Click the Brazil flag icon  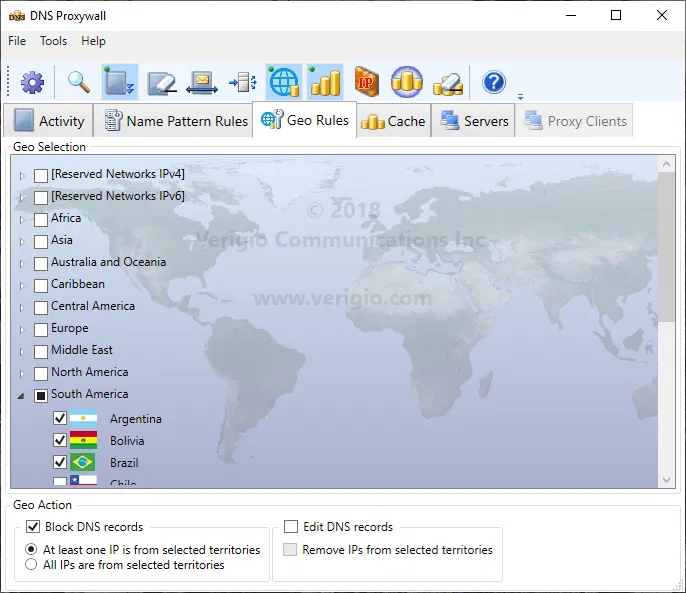[x=83, y=462]
